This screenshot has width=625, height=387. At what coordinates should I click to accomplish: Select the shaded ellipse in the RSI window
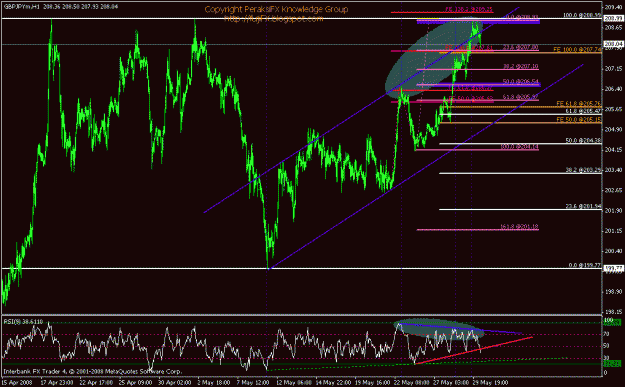click(x=438, y=329)
